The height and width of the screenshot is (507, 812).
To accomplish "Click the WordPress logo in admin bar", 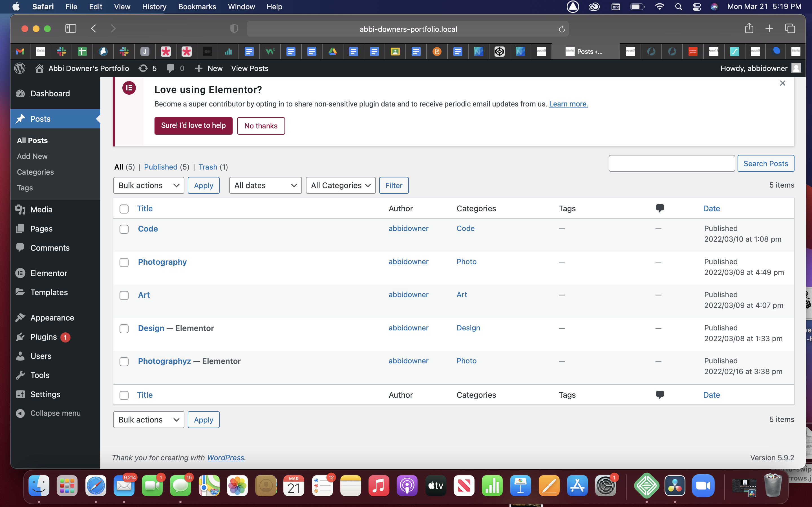I will coord(20,68).
